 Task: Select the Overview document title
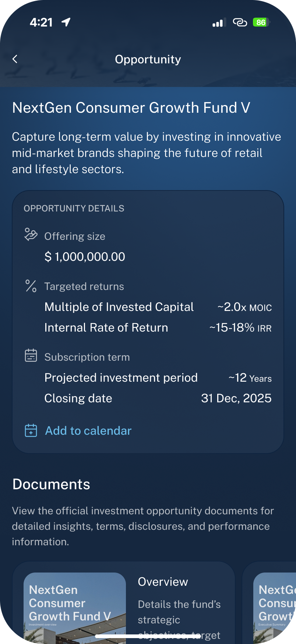tap(163, 582)
